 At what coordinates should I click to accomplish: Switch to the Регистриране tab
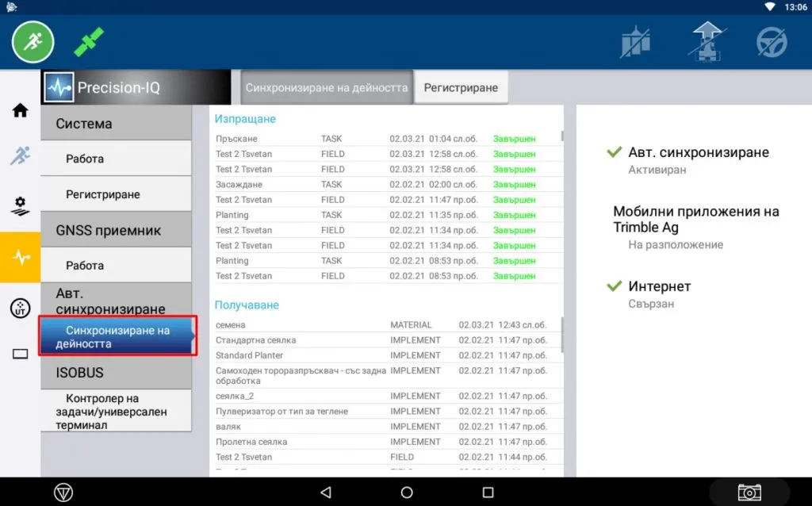click(461, 87)
